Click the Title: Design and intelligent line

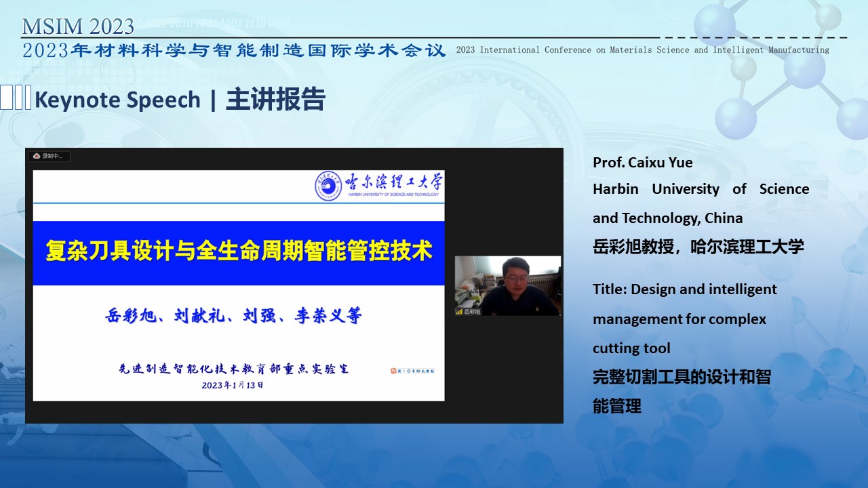(685, 289)
